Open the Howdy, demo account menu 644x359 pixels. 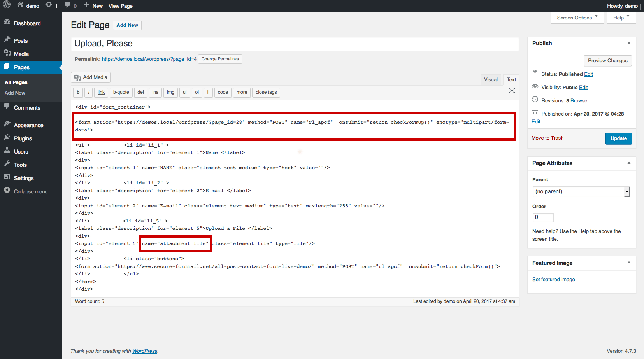pyautogui.click(x=622, y=6)
